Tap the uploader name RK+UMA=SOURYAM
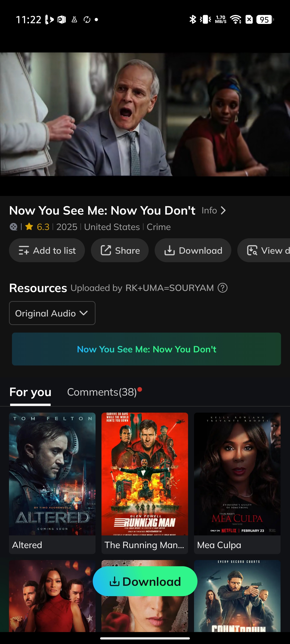Image resolution: width=290 pixels, height=644 pixels. click(x=169, y=288)
